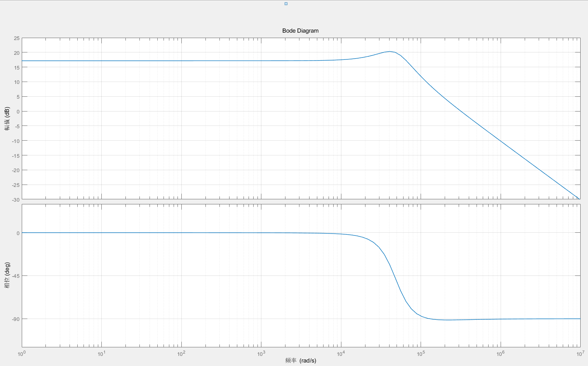
Task: Click the 0 tick label on magnitude axis
Action: [18, 112]
